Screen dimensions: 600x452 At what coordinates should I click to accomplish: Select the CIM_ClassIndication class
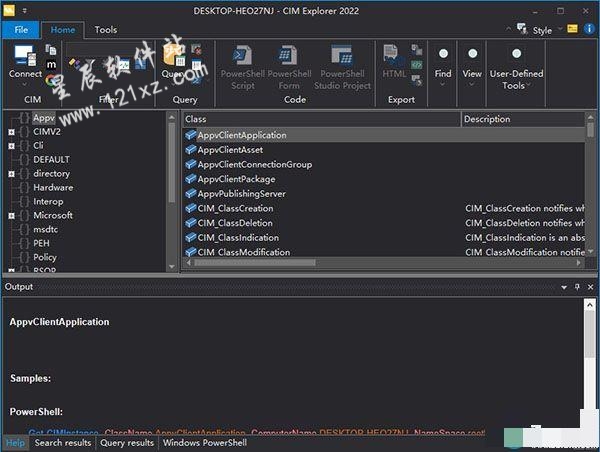(x=238, y=238)
